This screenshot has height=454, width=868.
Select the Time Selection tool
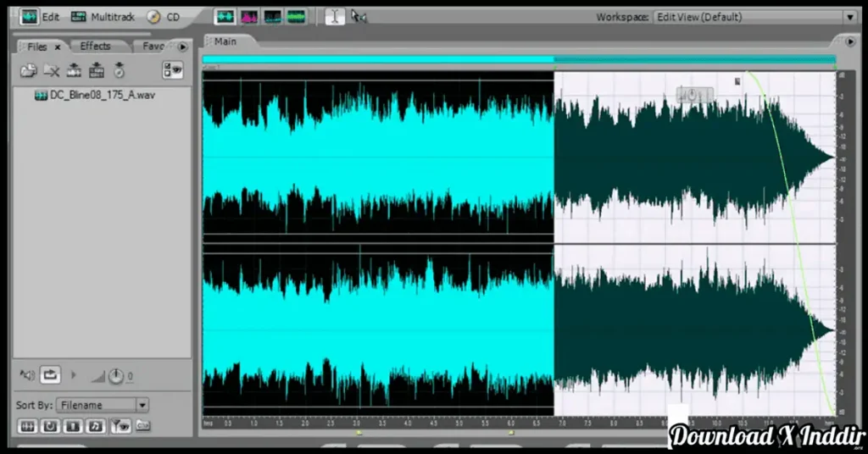tap(335, 17)
